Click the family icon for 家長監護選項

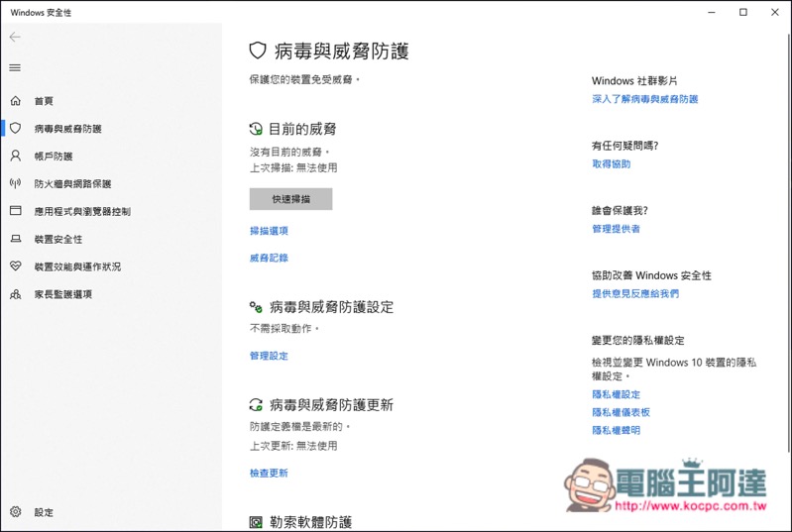(x=16, y=294)
